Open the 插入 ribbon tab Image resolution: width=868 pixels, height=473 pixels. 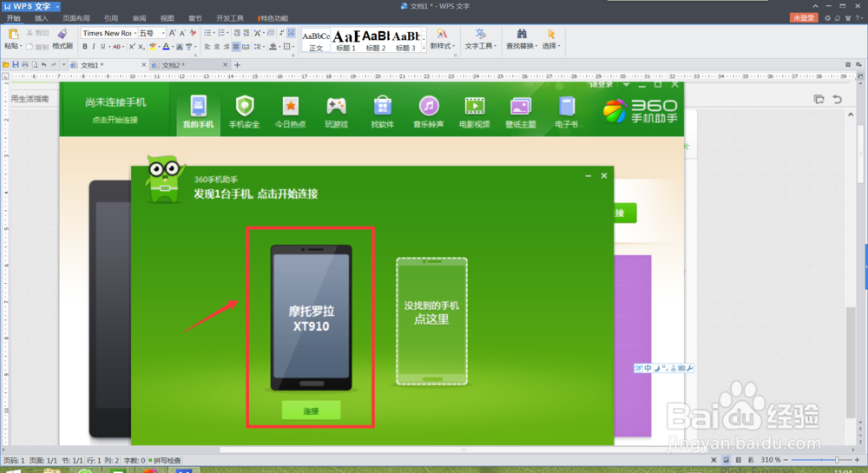(x=42, y=18)
